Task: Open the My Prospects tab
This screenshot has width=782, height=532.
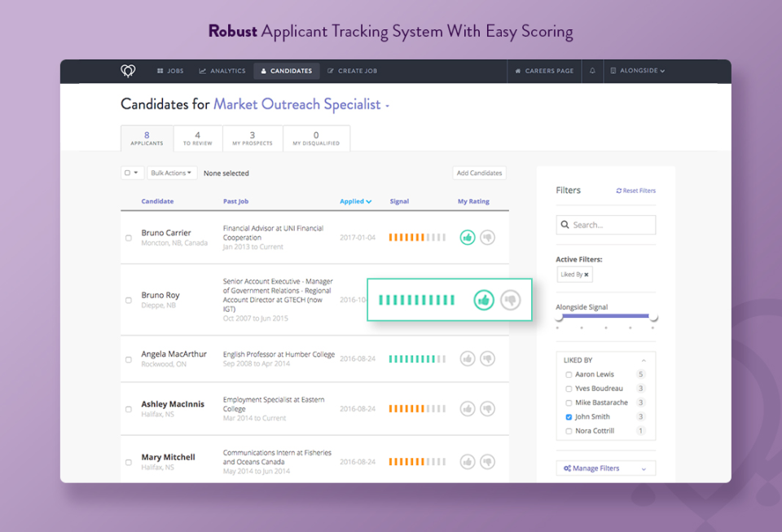Action: (x=253, y=138)
